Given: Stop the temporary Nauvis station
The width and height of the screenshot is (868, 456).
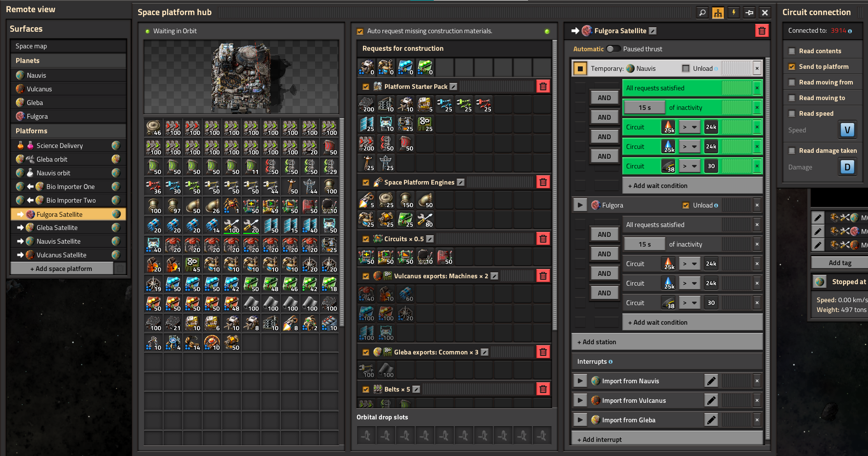Looking at the screenshot, I should pyautogui.click(x=580, y=68).
